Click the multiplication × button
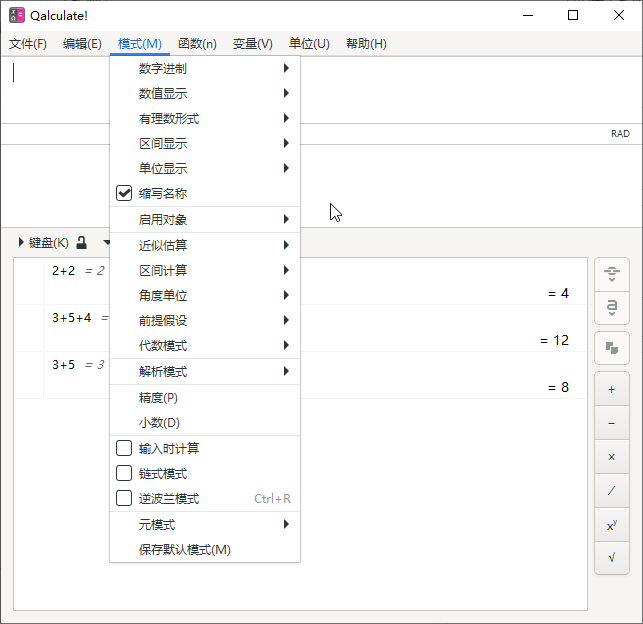643x624 pixels. pos(611,457)
